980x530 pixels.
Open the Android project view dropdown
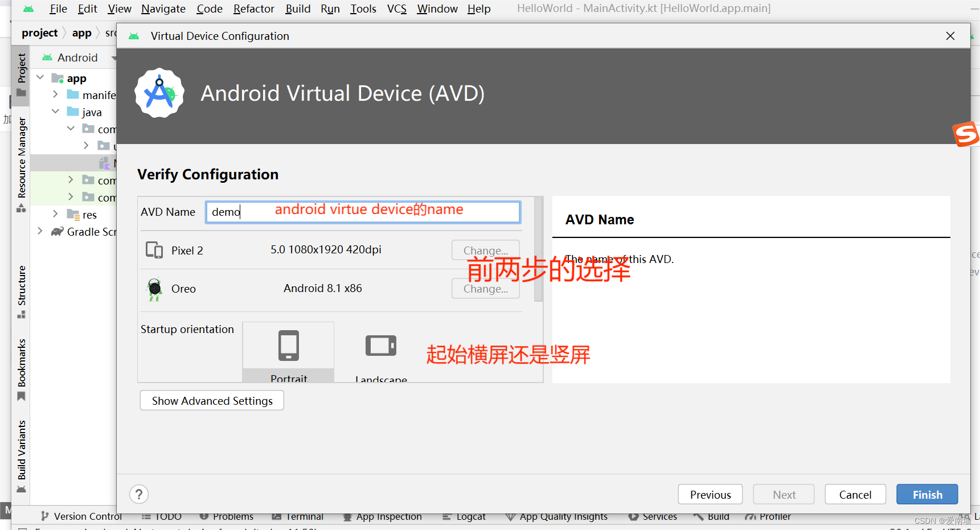point(113,57)
